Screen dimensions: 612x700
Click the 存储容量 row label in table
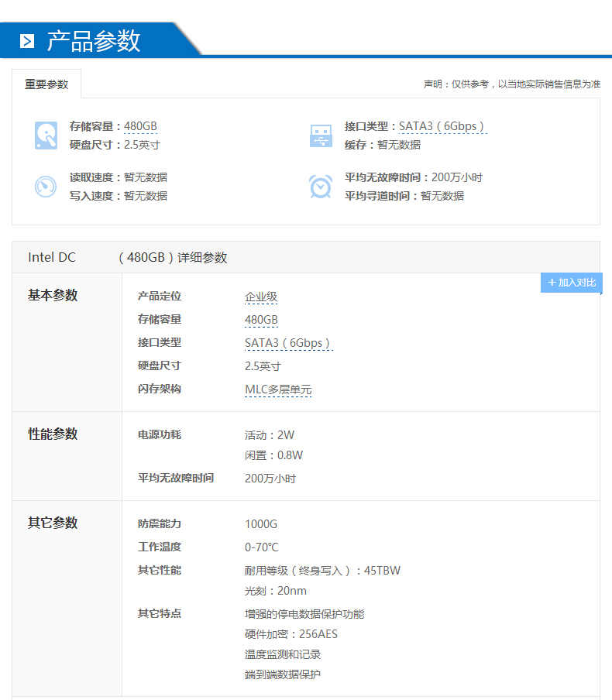tap(160, 320)
